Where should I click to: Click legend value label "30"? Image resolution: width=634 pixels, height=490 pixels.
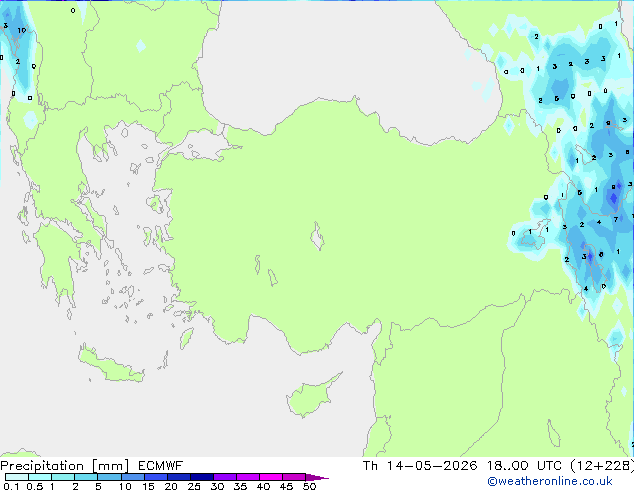pos(217,486)
